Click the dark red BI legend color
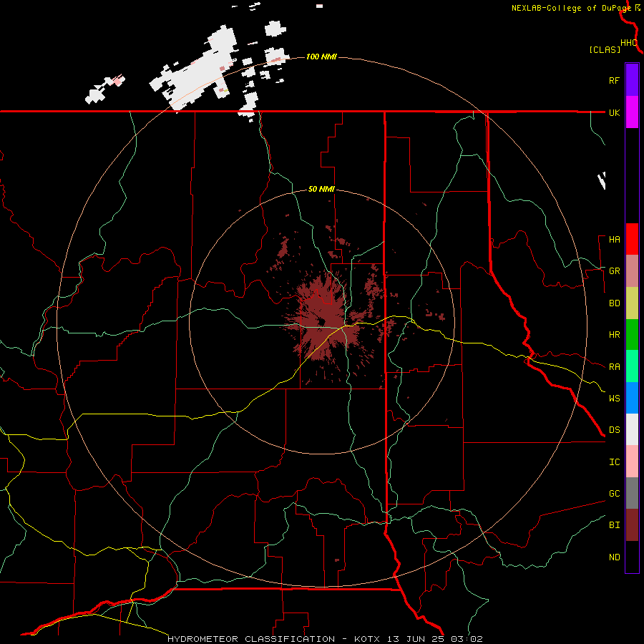The width and height of the screenshot is (644, 644). (632, 525)
